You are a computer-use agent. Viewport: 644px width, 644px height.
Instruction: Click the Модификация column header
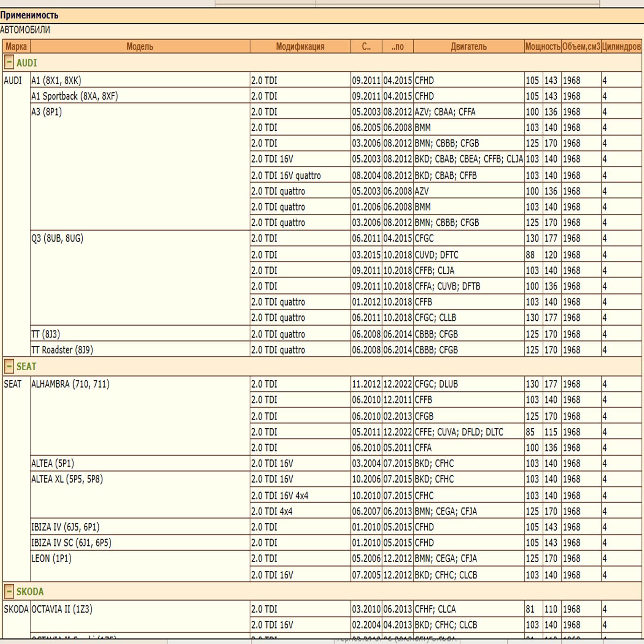300,46
